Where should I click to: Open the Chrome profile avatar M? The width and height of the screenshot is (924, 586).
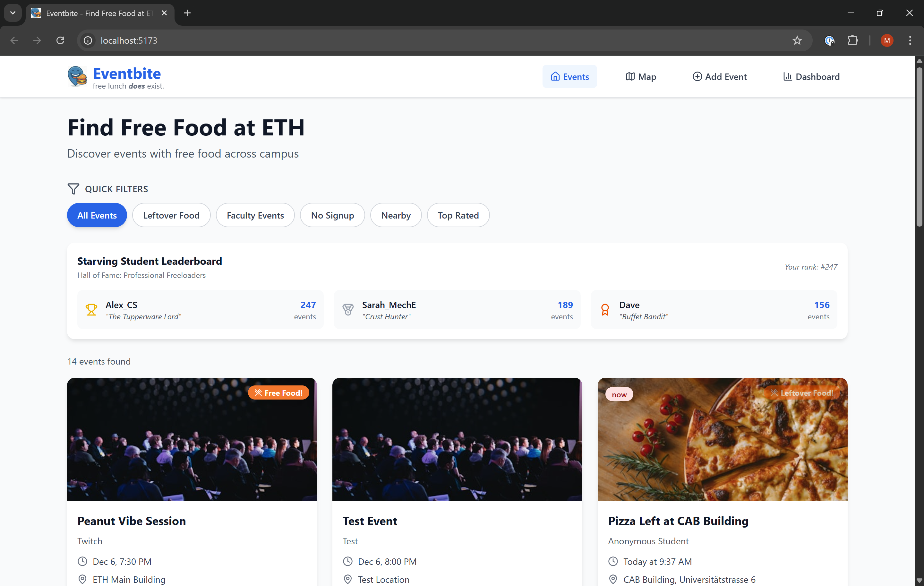[x=887, y=40]
